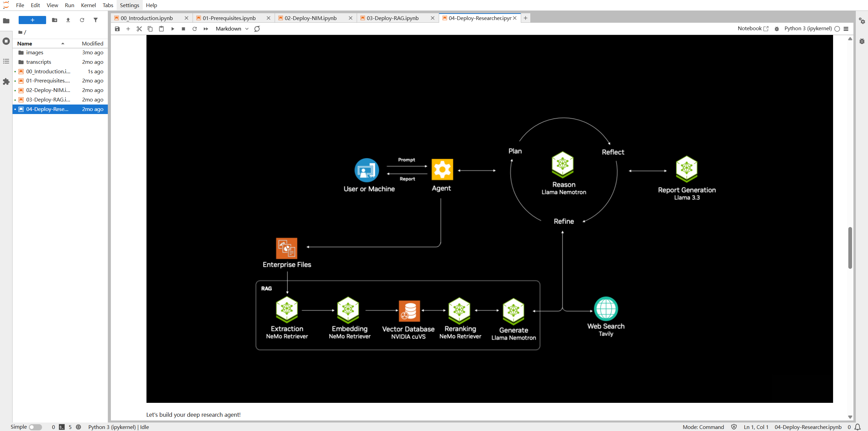Open the Kernel menu

(x=88, y=5)
